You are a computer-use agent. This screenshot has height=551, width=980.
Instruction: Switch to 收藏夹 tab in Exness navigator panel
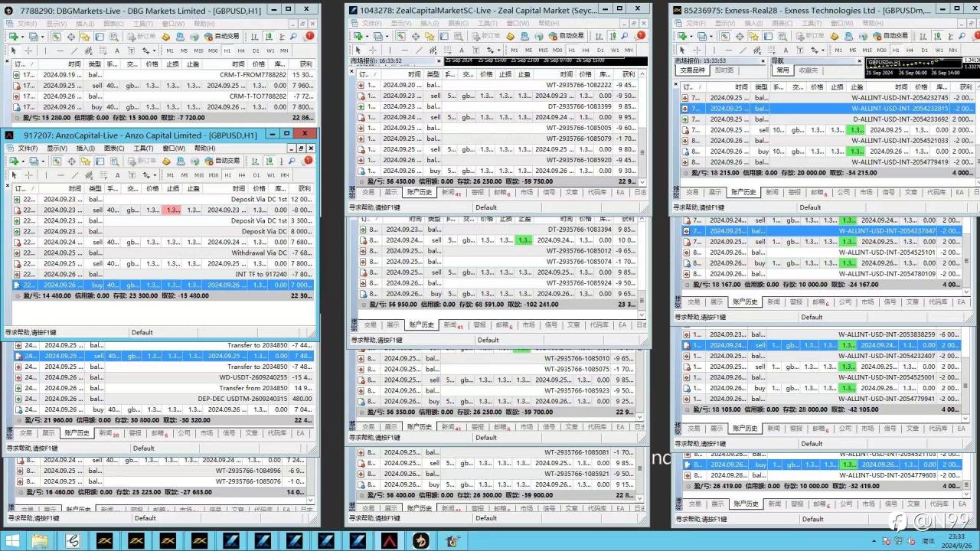(x=808, y=70)
